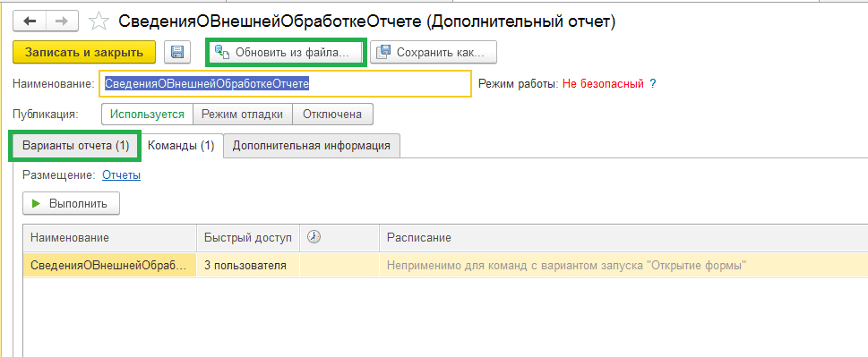Select Используется publication option
This screenshot has height=357, width=868.
(x=147, y=115)
